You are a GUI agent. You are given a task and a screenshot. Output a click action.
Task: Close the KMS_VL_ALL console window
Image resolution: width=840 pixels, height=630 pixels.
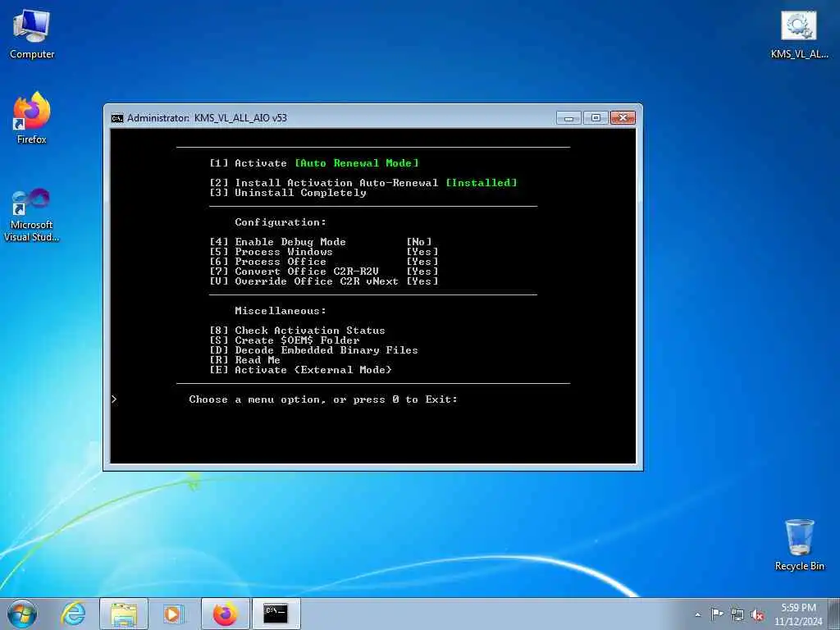point(623,118)
